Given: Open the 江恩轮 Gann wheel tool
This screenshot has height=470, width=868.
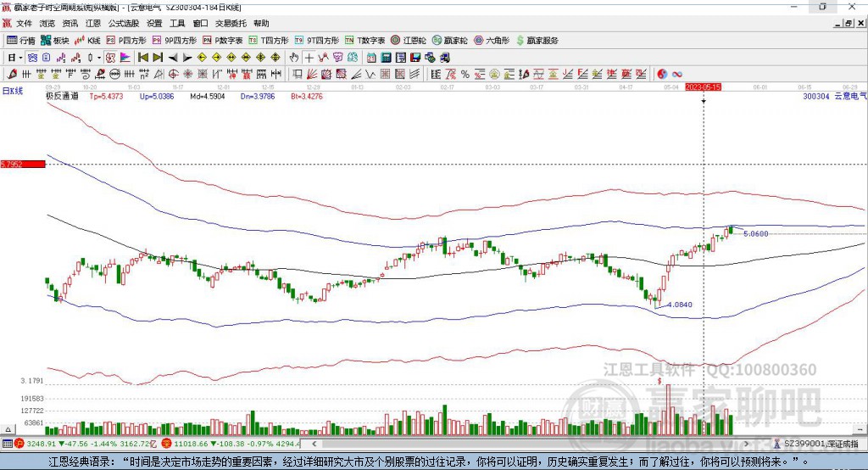Looking at the screenshot, I should (408, 40).
